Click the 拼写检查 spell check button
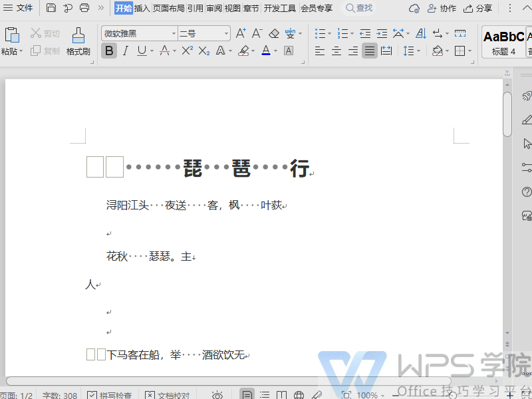This screenshot has width=532, height=399. [109, 395]
